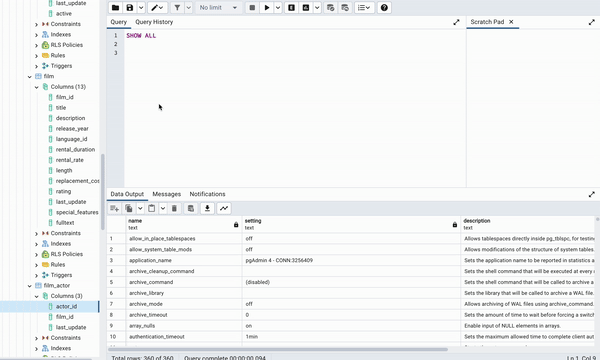This screenshot has height=360, width=600.
Task: Collapse the film_actor Columns (3) node
Action: (x=36, y=296)
